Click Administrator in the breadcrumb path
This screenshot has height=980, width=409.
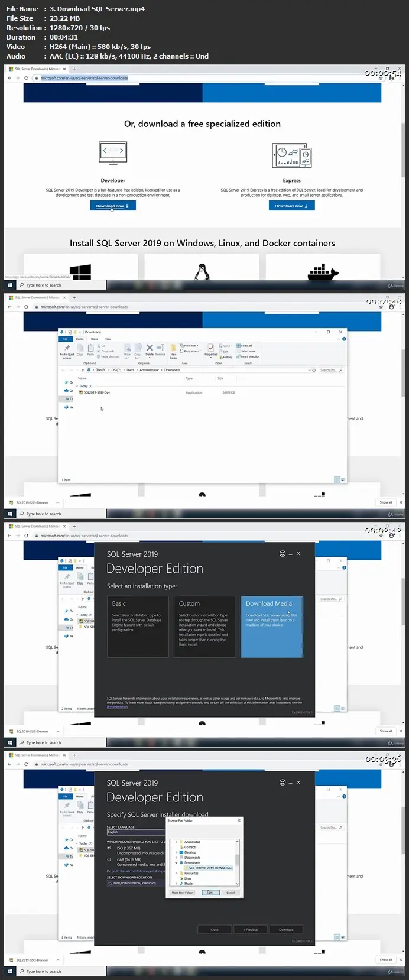(149, 370)
